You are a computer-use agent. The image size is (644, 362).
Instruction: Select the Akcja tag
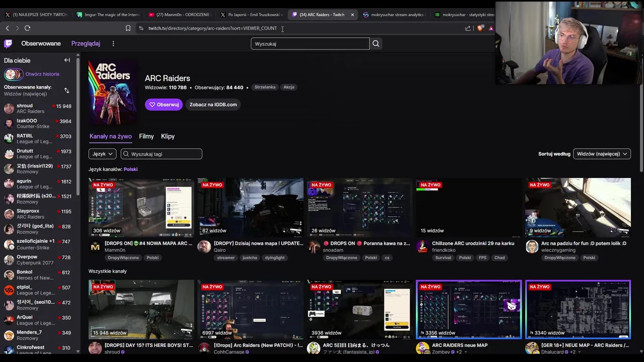289,87
